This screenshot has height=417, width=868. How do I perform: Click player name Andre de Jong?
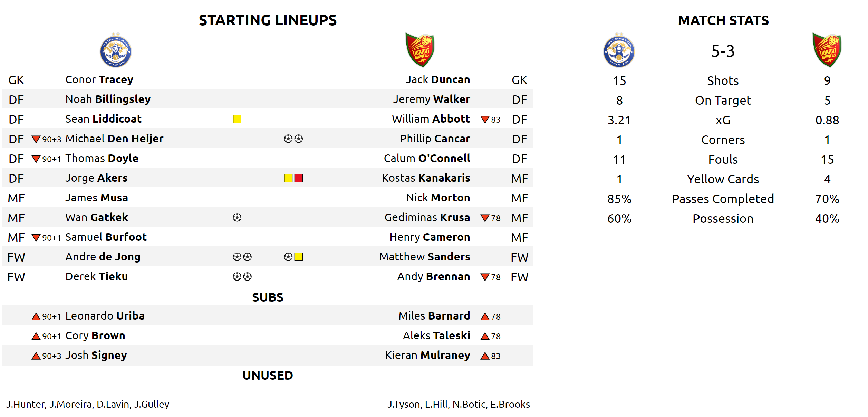[x=103, y=257]
